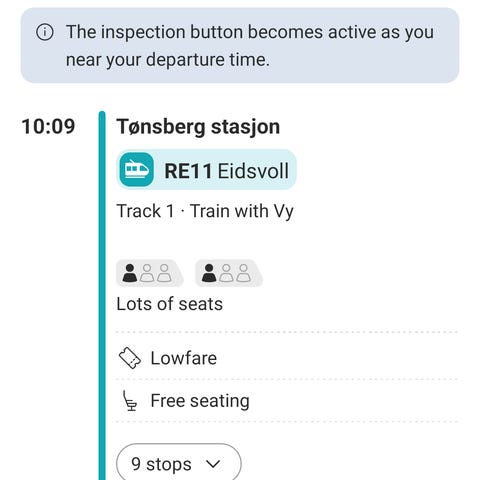Tap the 10:09 departure time

pos(48,127)
